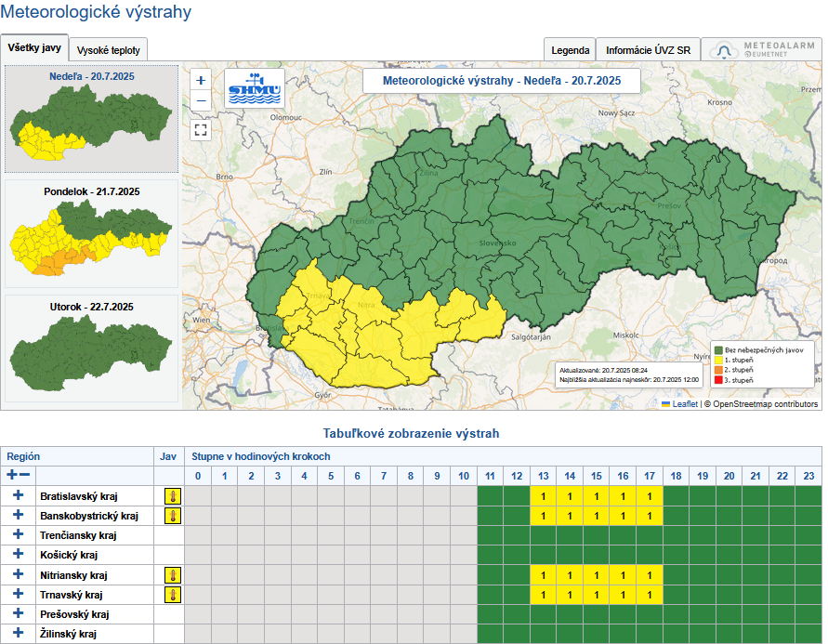Toggle fullscreen map view
828x644 pixels.
(x=201, y=130)
